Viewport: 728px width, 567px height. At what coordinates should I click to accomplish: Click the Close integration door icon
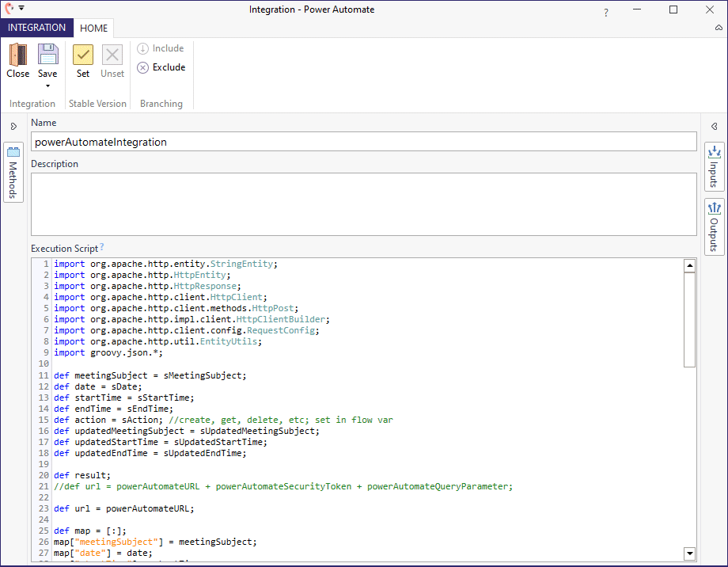click(x=18, y=55)
